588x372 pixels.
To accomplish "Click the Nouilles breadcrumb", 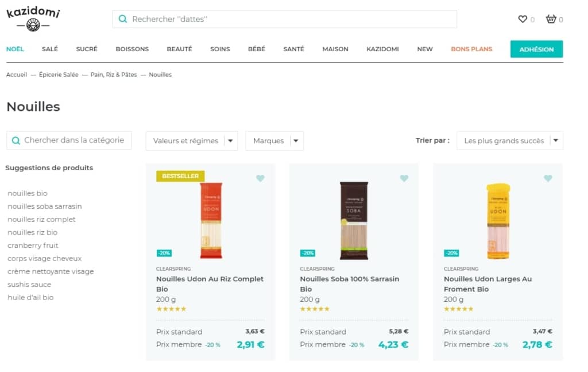I will click(160, 75).
